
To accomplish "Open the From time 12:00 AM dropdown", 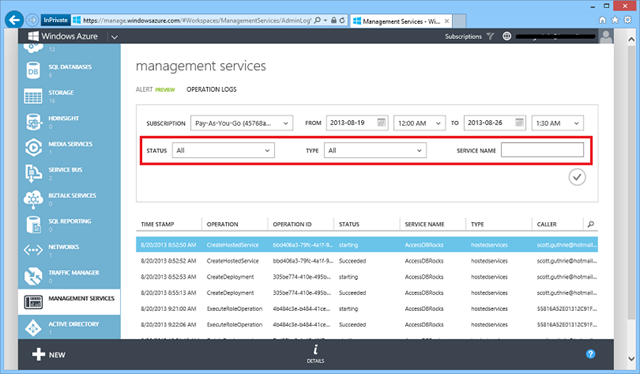I will 420,123.
